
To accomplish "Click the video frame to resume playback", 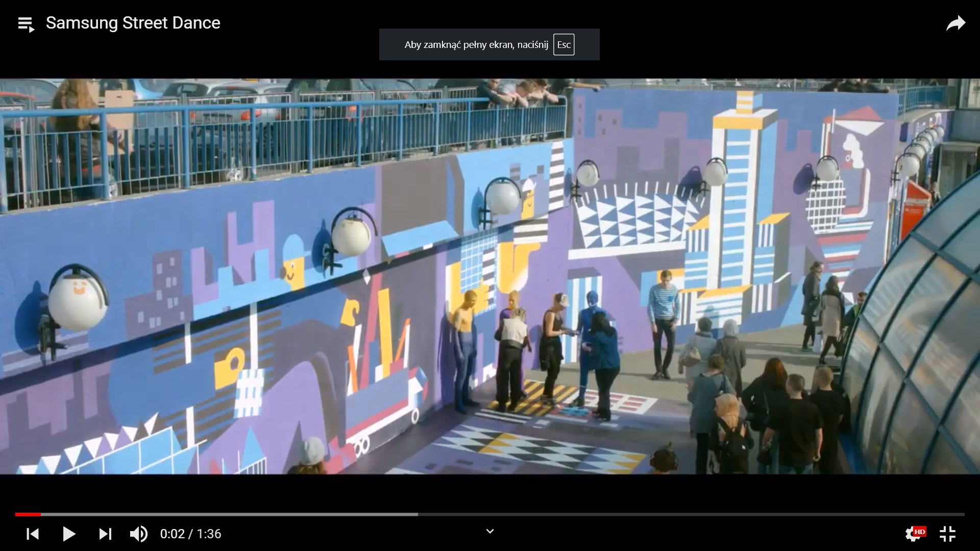I will 490,275.
